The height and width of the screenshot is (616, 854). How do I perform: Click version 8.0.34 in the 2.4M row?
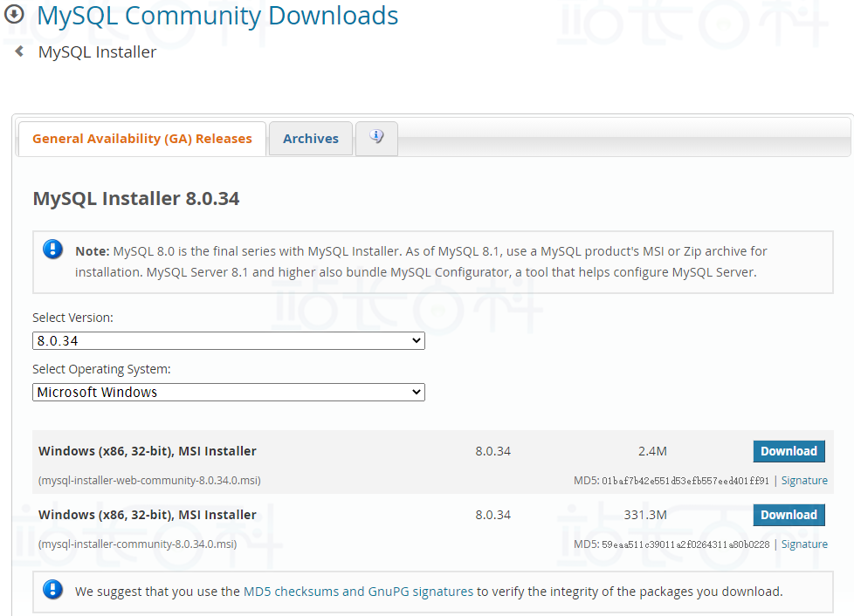coord(492,451)
